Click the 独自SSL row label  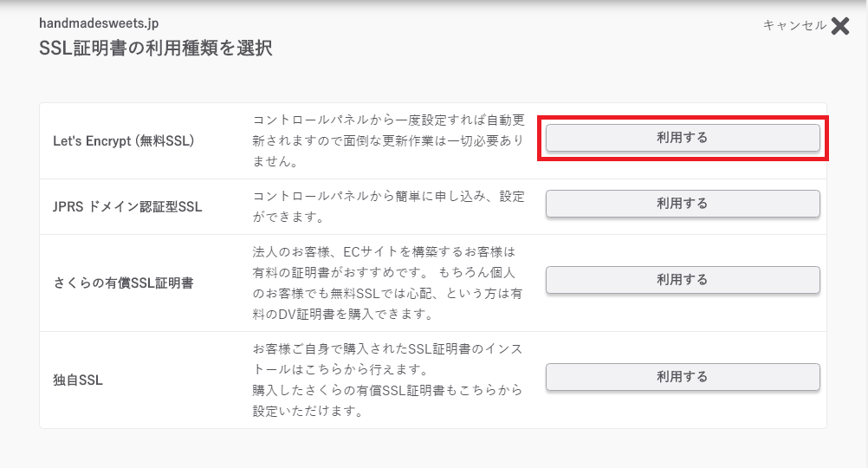[78, 380]
